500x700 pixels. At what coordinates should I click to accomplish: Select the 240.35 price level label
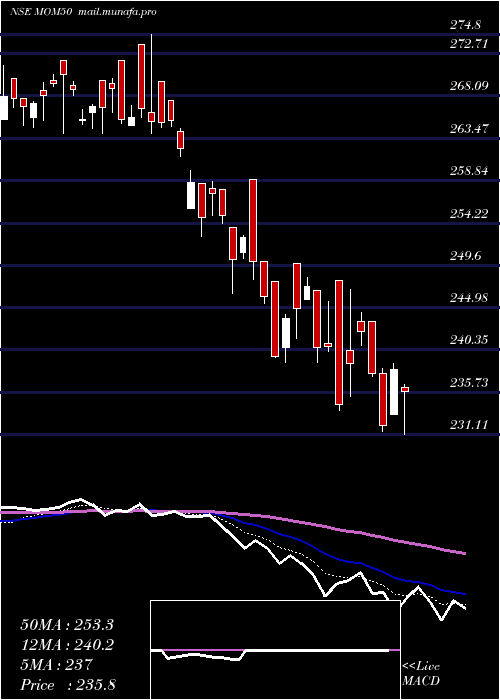point(469,341)
